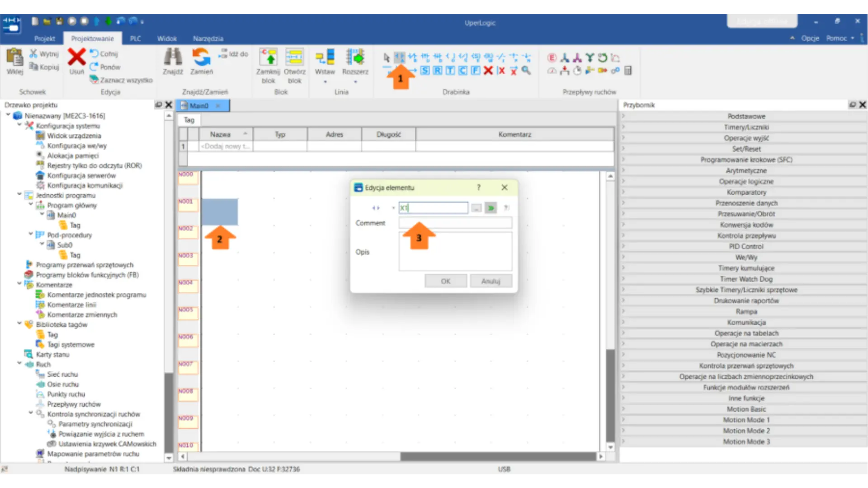Screen dimensions: 868x488
Task: Click the Wklej paste icon
Action: coord(14,57)
